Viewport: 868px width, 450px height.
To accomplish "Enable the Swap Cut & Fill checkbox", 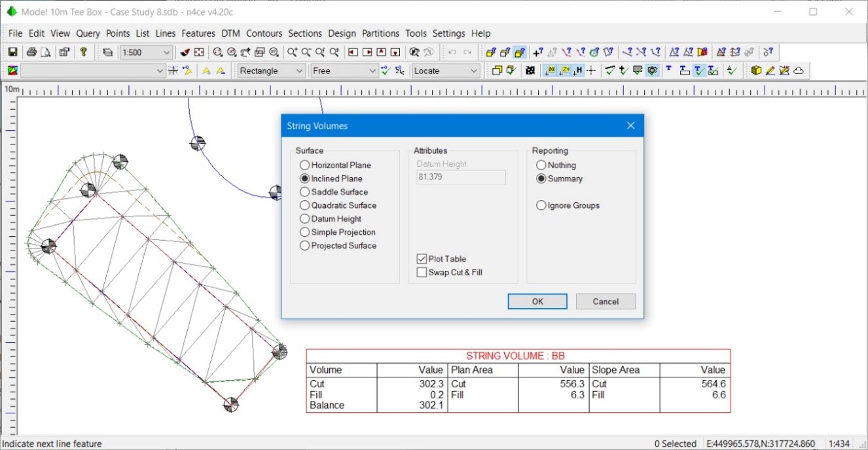I will pyautogui.click(x=450, y=272).
